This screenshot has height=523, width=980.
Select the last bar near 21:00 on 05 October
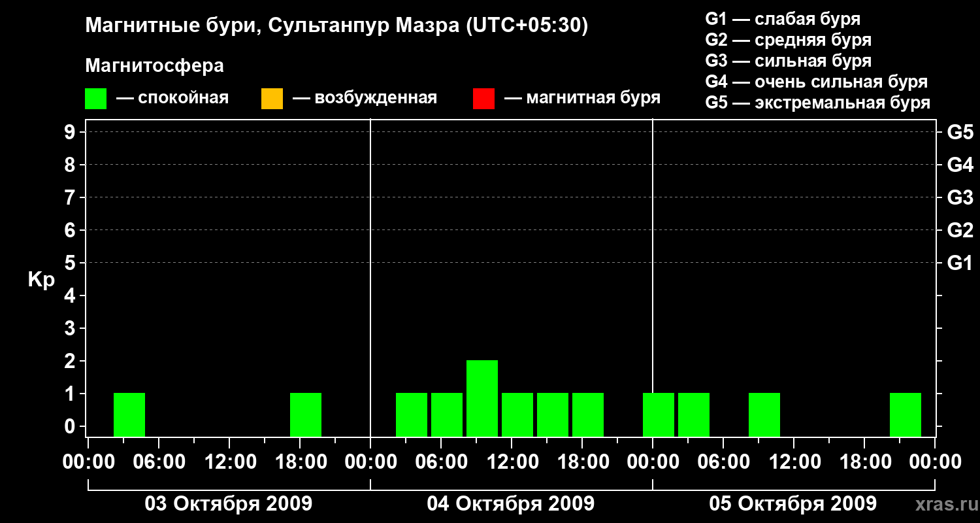coord(906,414)
